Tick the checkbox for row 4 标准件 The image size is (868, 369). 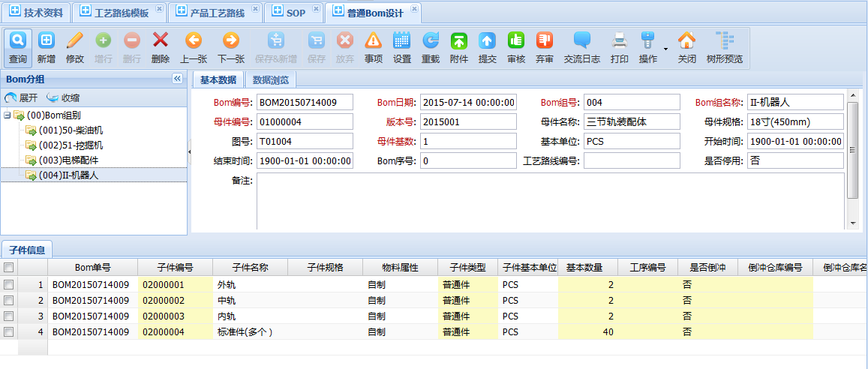coord(8,331)
